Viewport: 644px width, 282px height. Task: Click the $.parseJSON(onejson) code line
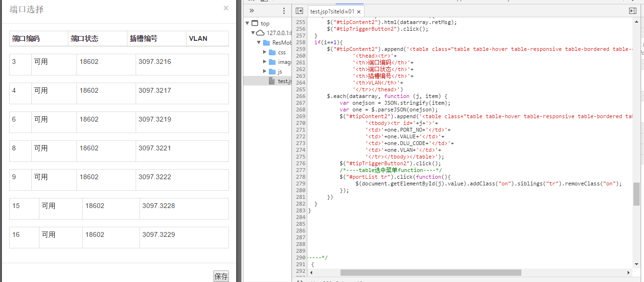point(388,110)
